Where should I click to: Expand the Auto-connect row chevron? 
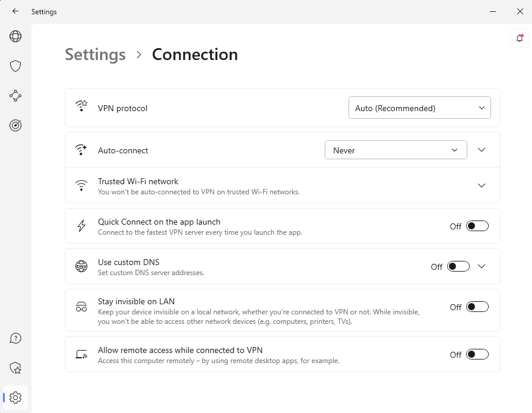click(482, 150)
